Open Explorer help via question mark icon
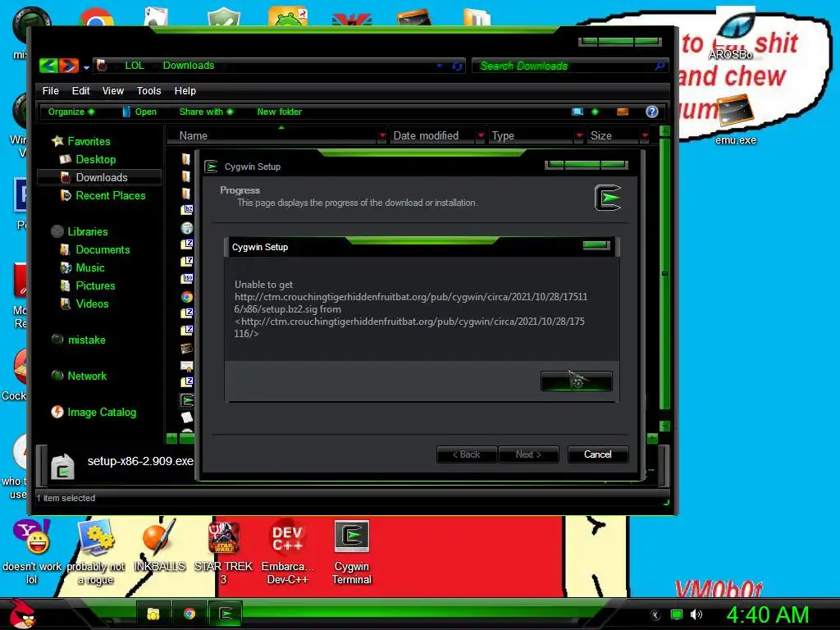The image size is (840, 630). [x=652, y=112]
